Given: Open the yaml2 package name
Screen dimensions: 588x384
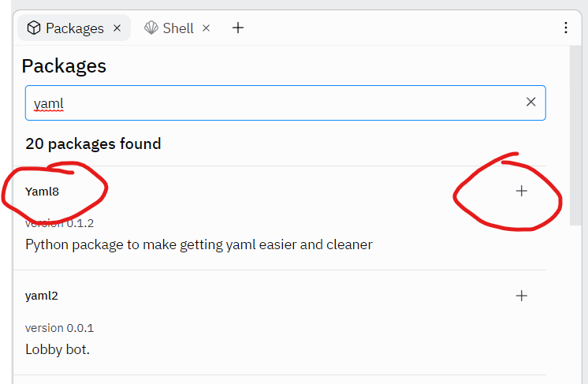Looking at the screenshot, I should [42, 296].
